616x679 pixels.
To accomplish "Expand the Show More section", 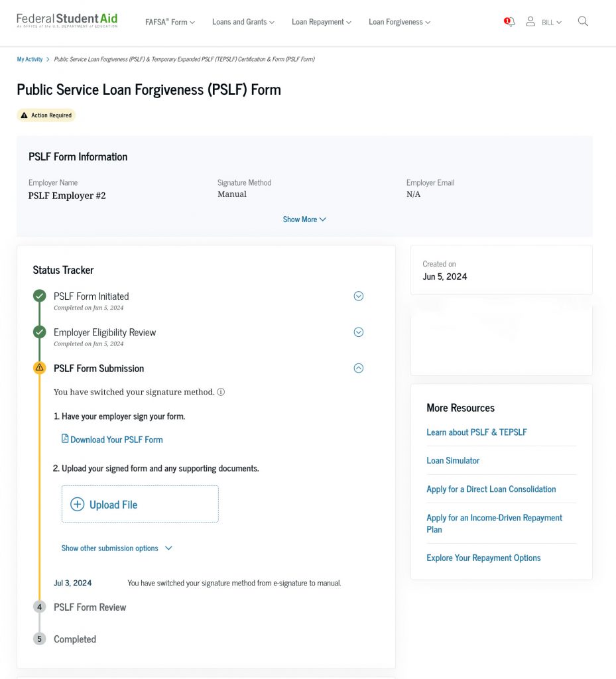I will 304,219.
